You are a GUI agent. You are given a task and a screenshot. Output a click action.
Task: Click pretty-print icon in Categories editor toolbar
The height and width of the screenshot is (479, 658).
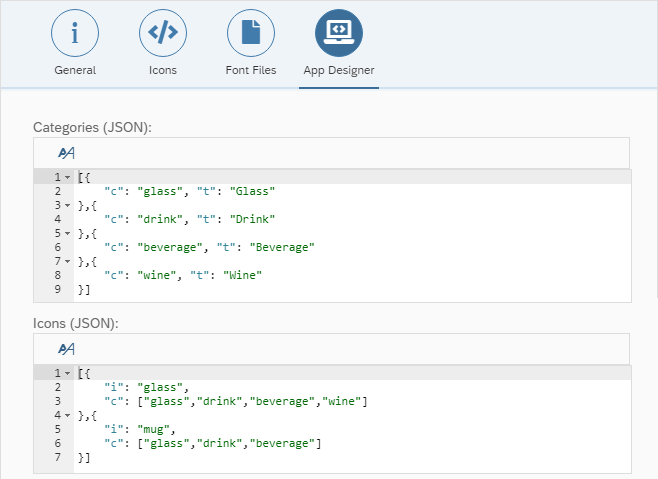point(66,153)
